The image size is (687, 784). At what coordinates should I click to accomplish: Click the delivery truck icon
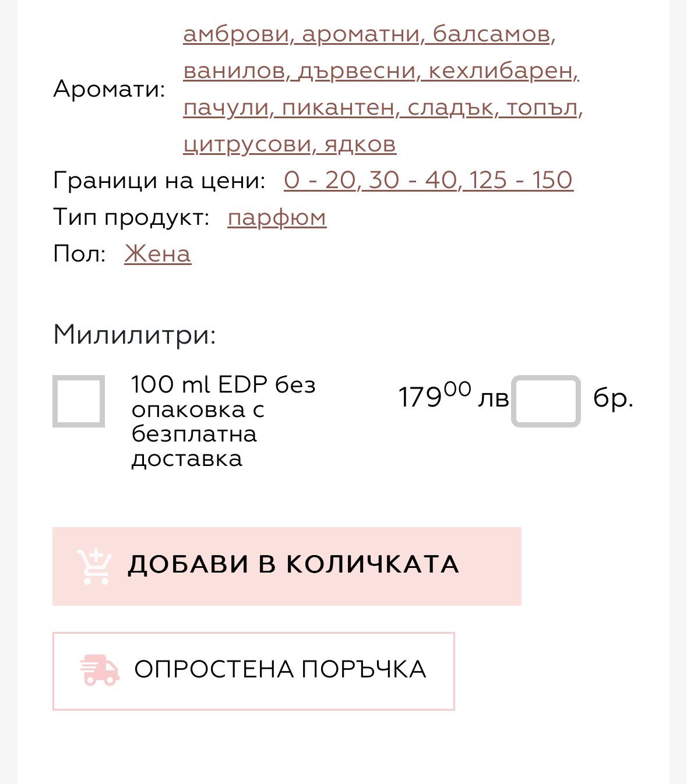(x=100, y=670)
